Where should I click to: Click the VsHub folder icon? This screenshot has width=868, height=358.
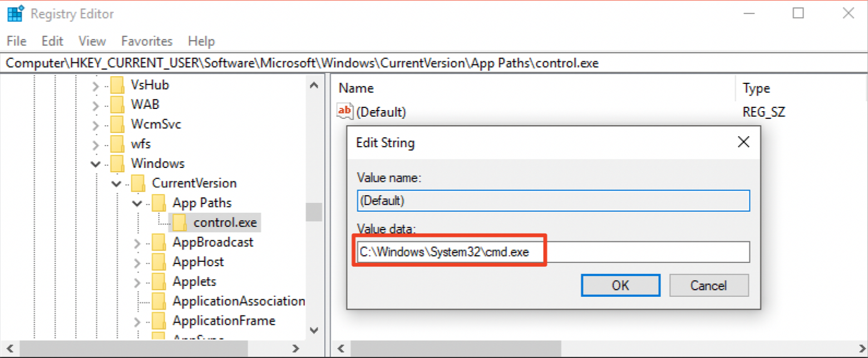117,85
